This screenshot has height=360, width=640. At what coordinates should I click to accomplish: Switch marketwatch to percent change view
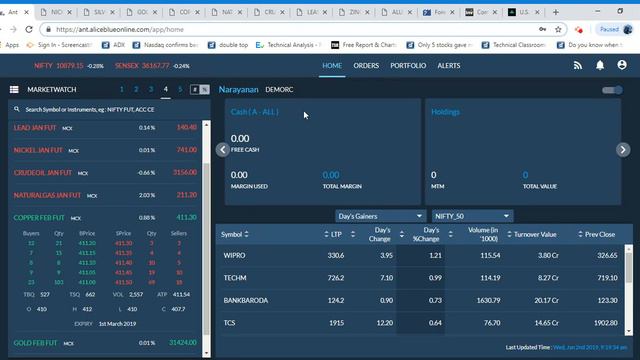point(204,89)
